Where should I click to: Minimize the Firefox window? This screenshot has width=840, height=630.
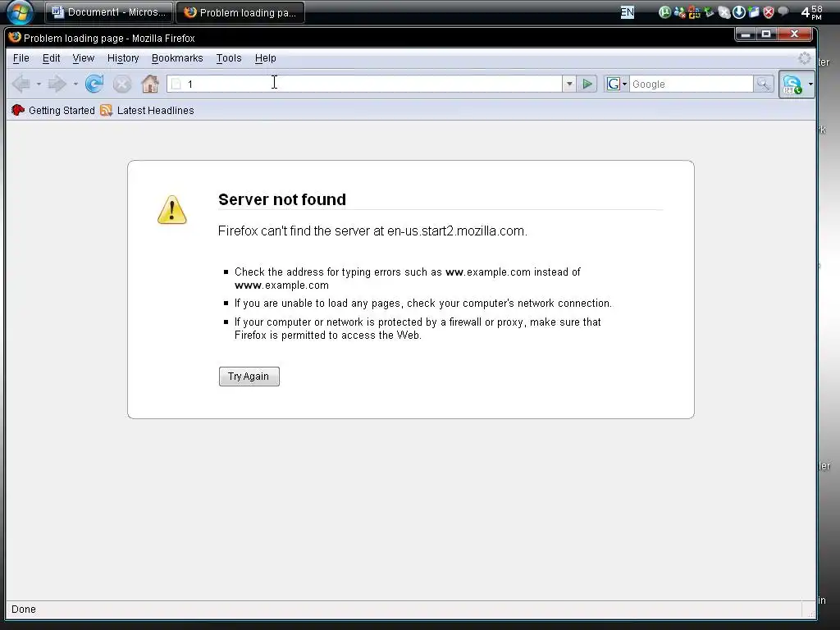[x=745, y=34]
